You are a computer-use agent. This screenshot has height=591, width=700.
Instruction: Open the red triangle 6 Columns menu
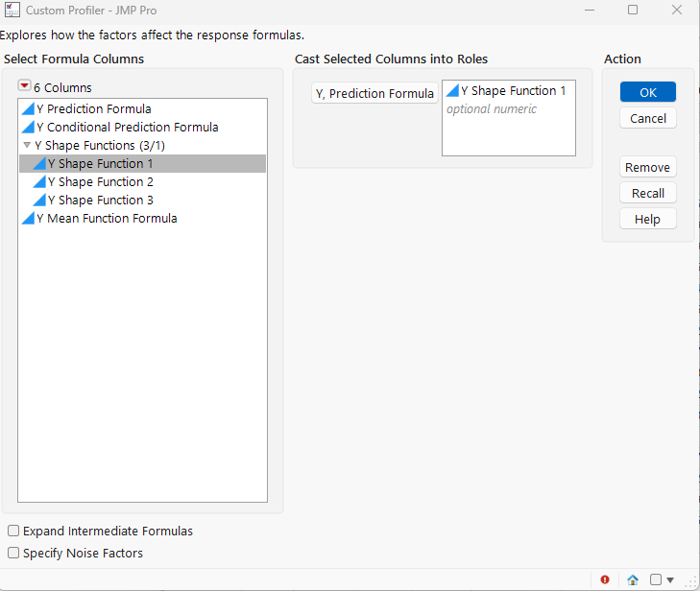[25, 86]
